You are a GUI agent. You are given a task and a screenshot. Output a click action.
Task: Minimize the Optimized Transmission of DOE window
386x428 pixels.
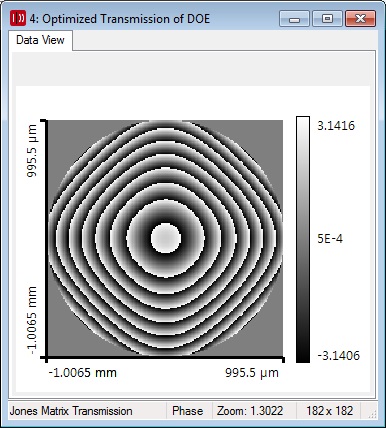click(x=294, y=19)
